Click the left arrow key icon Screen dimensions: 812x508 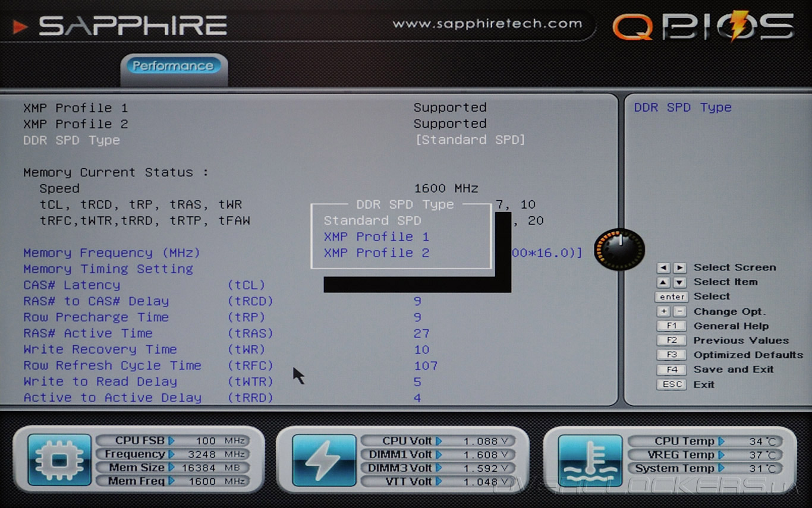pos(663,268)
